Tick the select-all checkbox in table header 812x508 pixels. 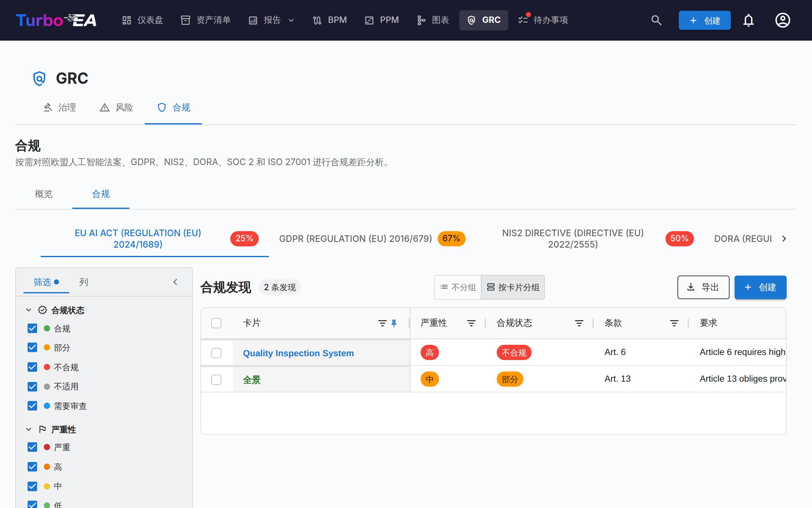pos(216,323)
